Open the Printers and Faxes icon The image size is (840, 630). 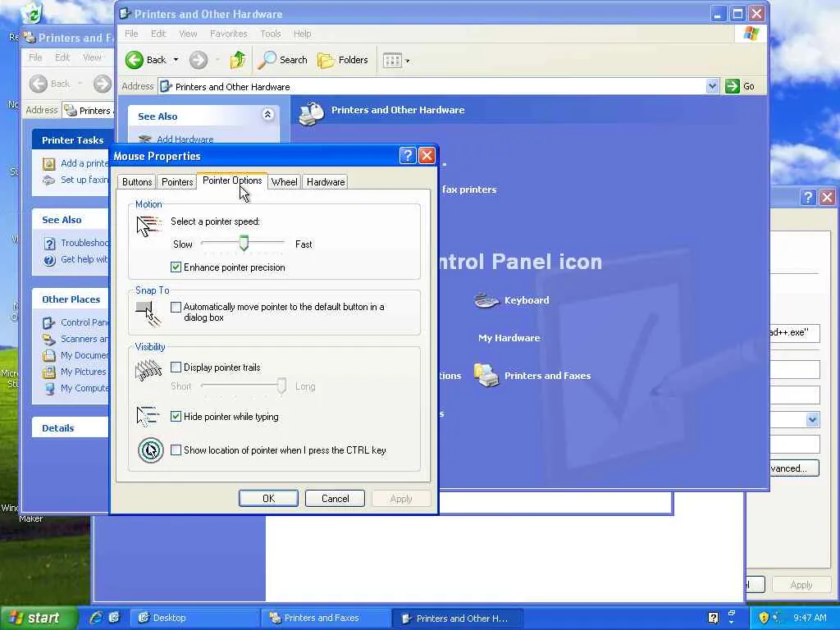pos(532,376)
